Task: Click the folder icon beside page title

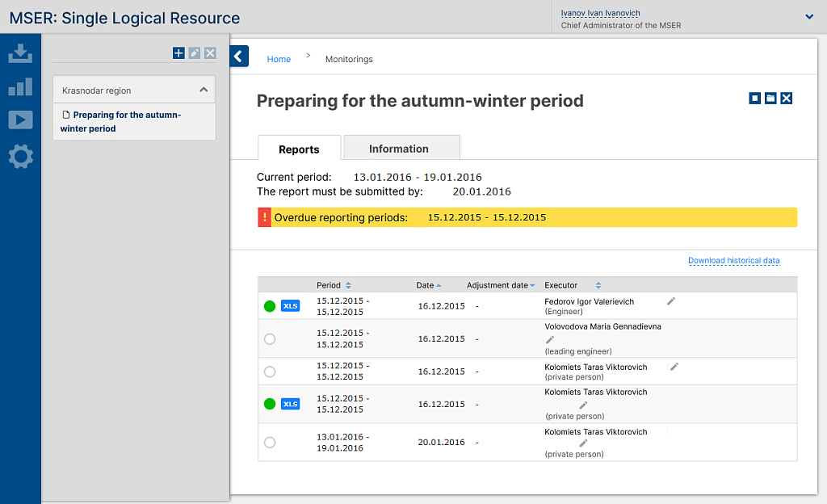Action: pyautogui.click(x=770, y=99)
